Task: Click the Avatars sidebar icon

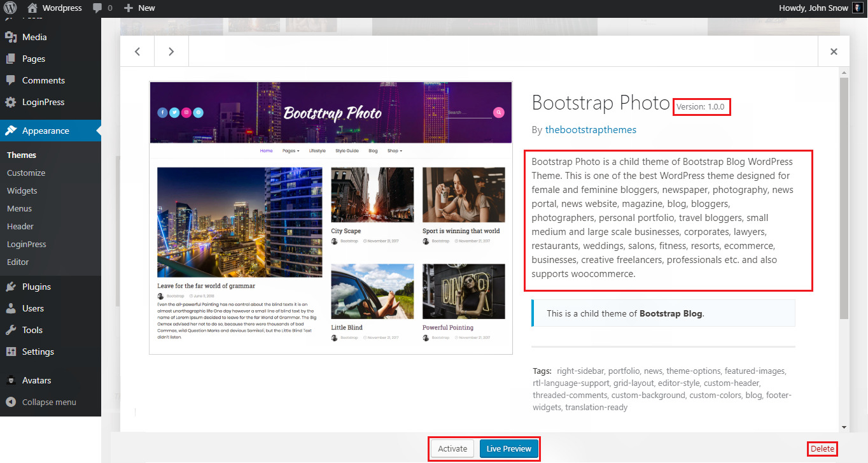Action: click(11, 380)
